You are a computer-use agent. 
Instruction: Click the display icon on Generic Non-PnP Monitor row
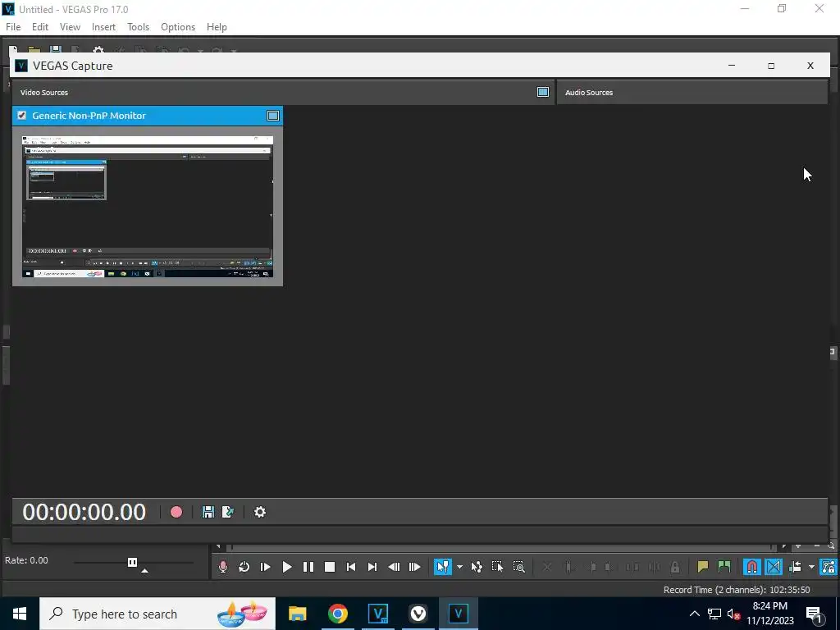click(272, 115)
